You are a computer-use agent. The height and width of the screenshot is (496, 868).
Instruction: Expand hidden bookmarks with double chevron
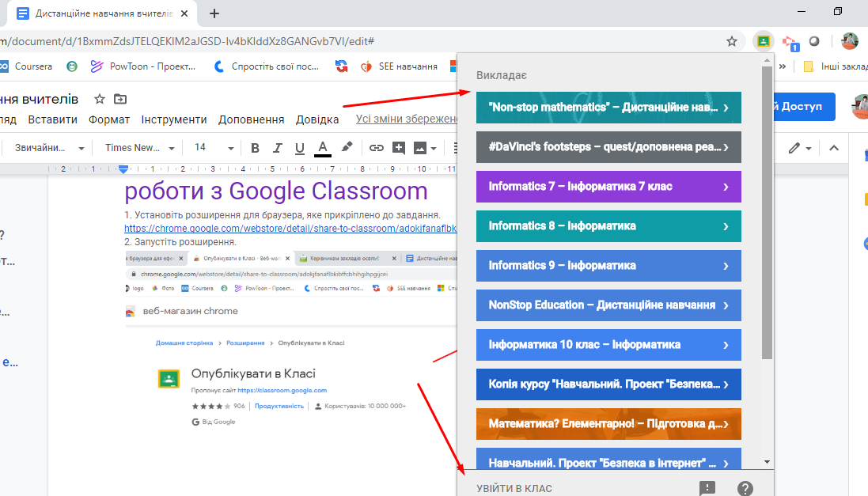783,66
